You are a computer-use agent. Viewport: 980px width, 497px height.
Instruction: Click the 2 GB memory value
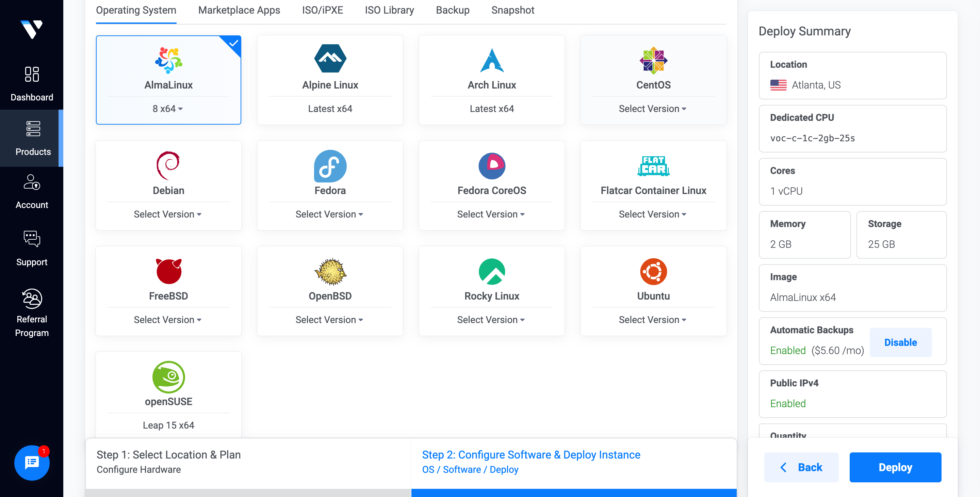coord(781,244)
